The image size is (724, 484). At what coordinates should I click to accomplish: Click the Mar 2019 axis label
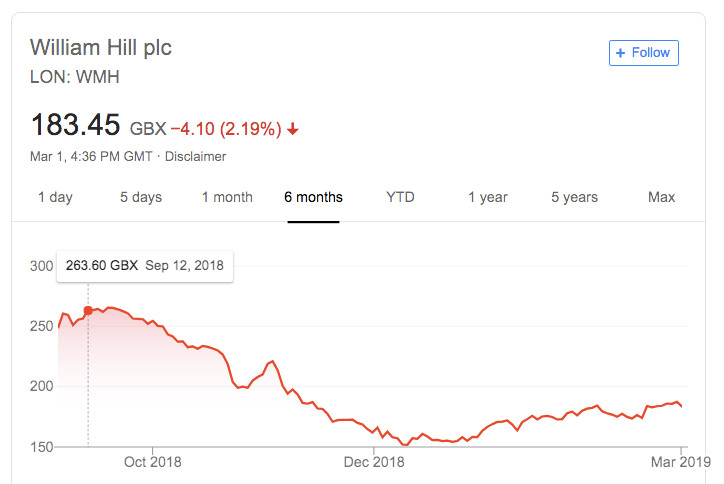pyautogui.click(x=681, y=462)
